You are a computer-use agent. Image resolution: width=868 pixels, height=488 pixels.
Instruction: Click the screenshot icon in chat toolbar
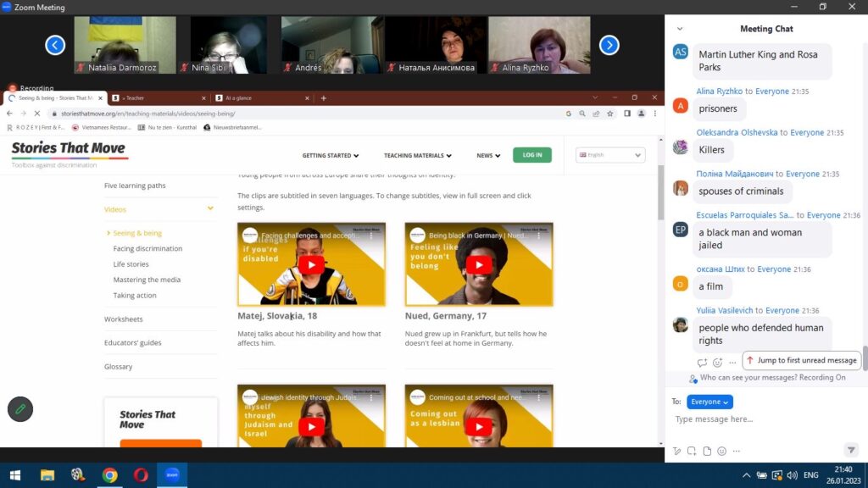point(692,451)
